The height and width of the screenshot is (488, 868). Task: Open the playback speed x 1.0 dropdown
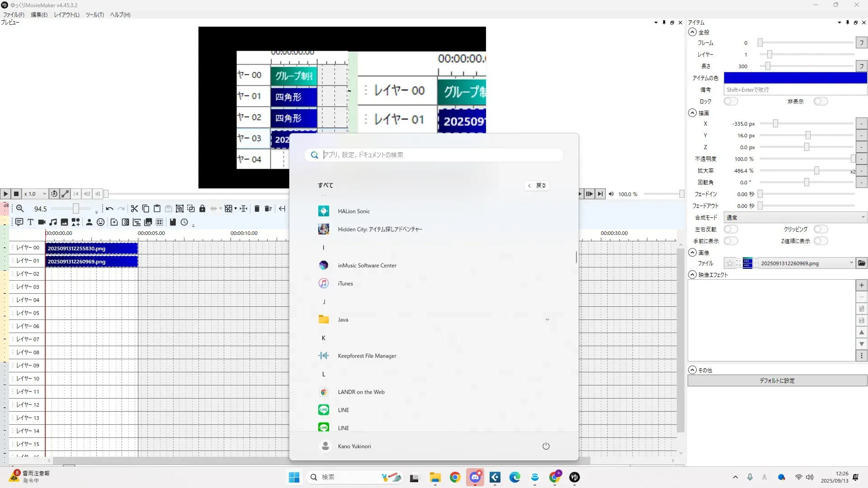[35, 194]
